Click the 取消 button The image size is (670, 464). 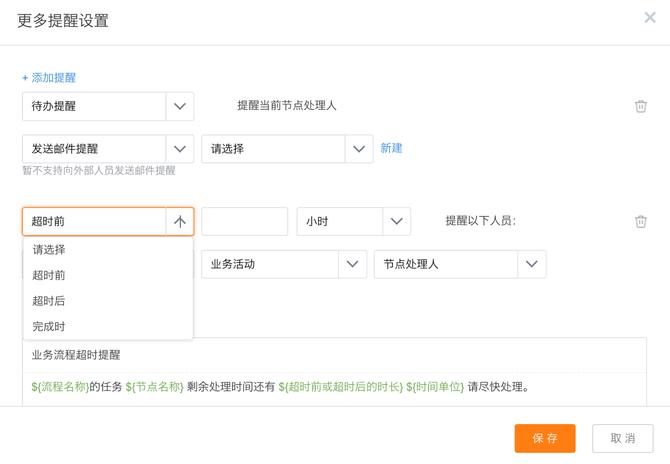pos(623,438)
